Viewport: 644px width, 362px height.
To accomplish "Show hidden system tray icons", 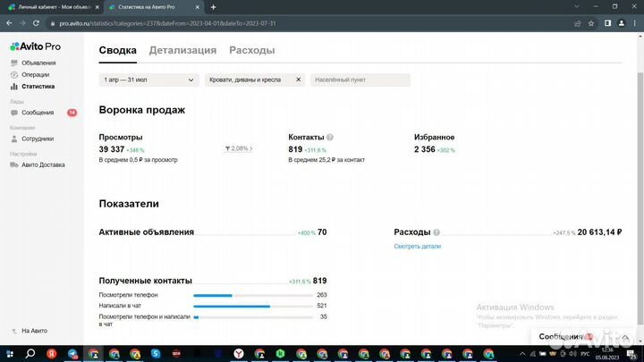I will (x=522, y=354).
